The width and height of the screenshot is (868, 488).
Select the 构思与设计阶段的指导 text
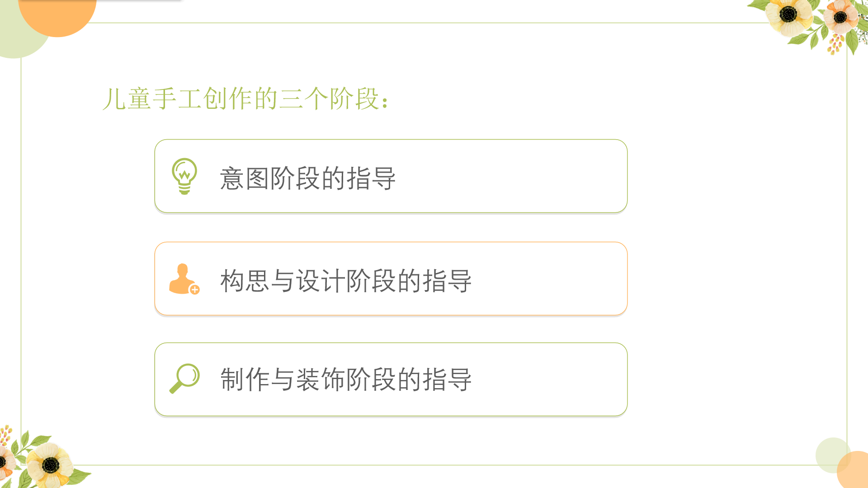(x=346, y=281)
